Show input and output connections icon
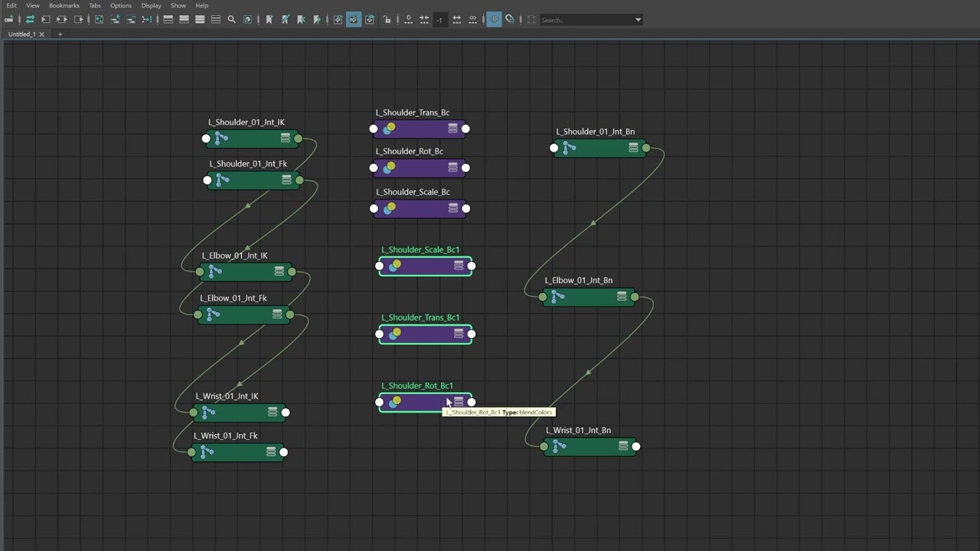 (x=62, y=19)
